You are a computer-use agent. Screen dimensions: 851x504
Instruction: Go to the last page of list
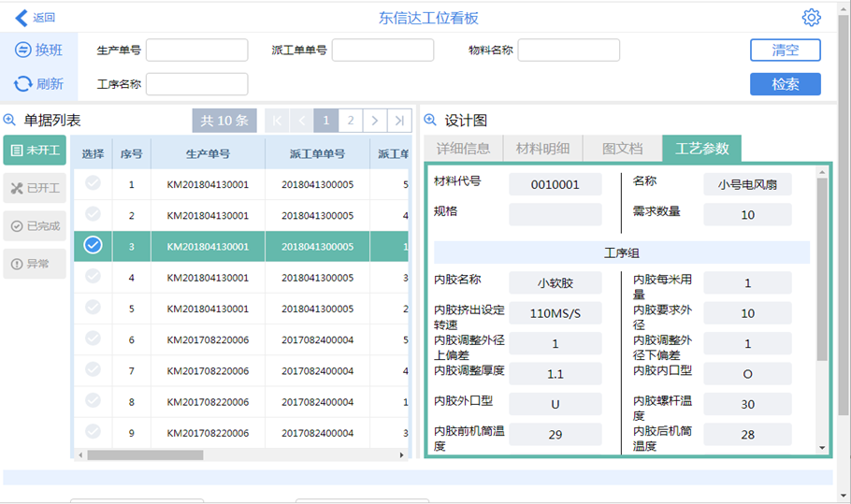[x=399, y=120]
